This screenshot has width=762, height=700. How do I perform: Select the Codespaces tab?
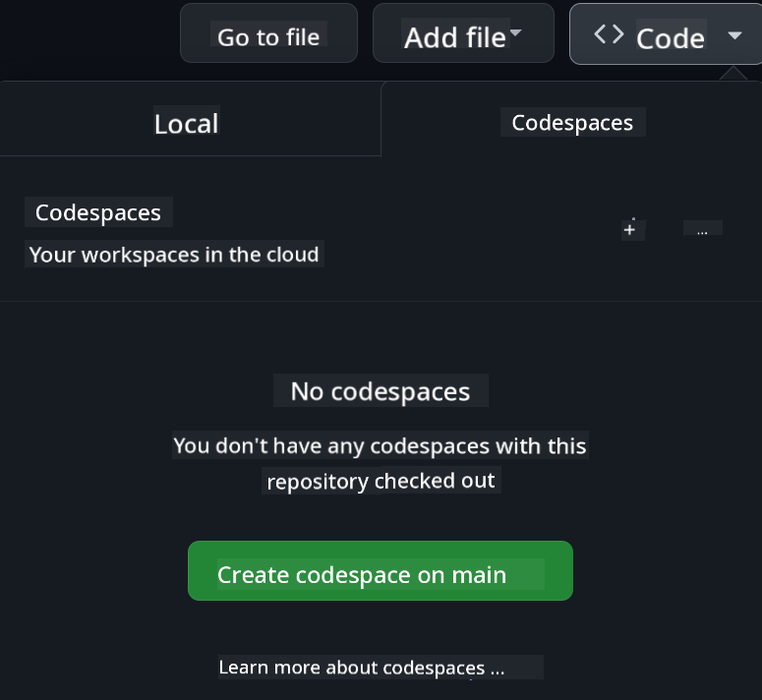coord(572,123)
